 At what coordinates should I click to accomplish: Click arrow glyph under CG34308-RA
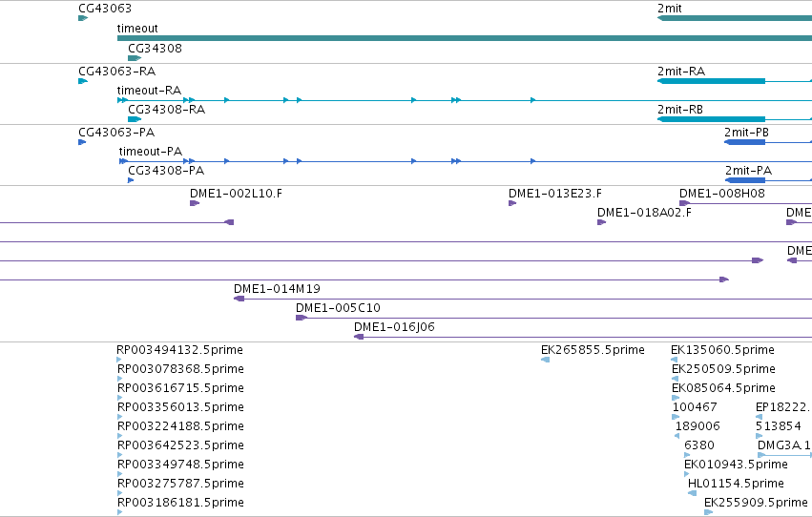click(135, 119)
